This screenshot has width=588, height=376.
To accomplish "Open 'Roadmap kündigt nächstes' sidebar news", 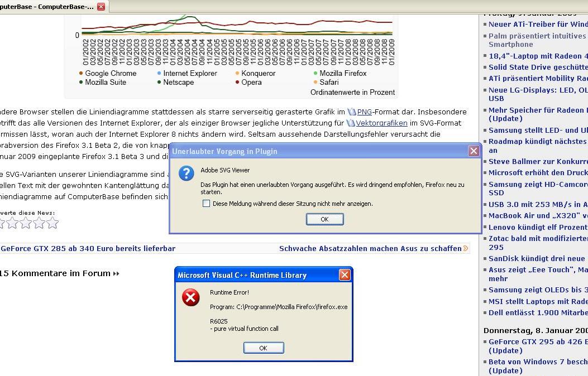I will point(538,146).
